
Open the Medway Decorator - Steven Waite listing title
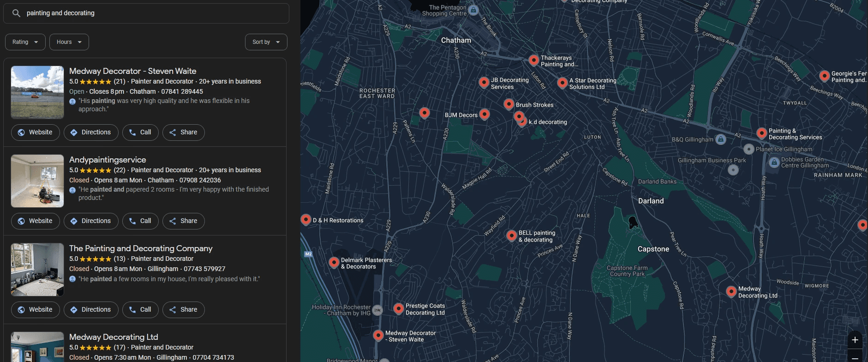pos(133,71)
